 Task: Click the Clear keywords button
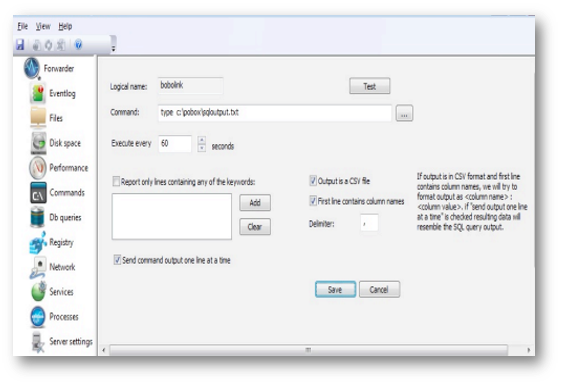pos(255,226)
